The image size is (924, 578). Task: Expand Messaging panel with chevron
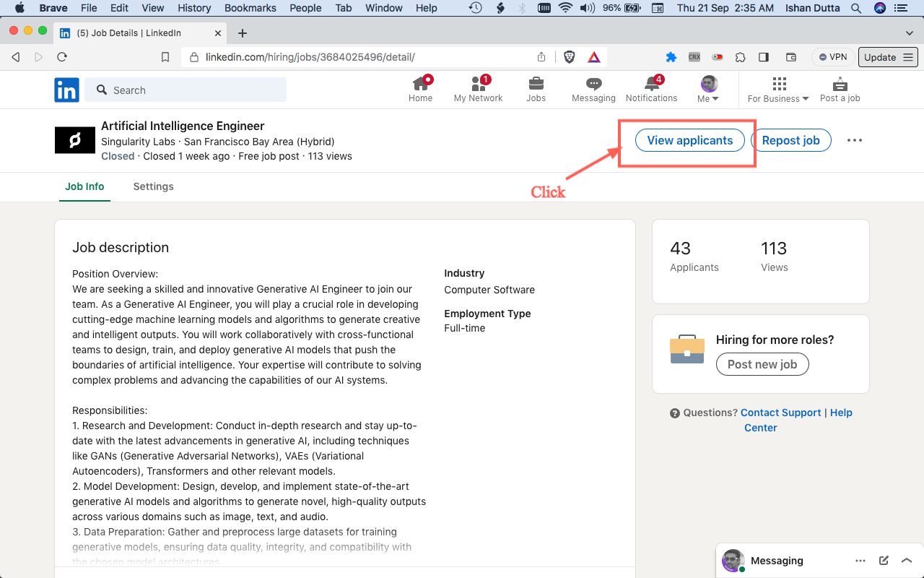(907, 561)
